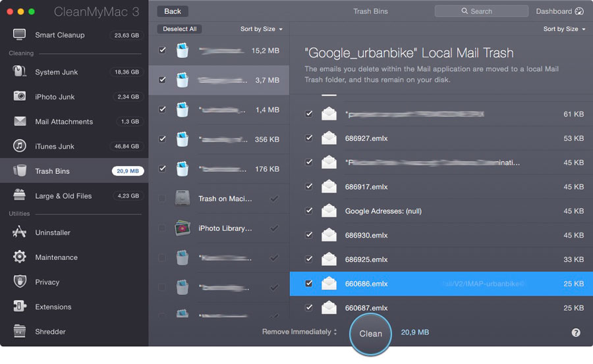Open Large & Old Files section
This screenshot has width=593, height=364.
click(74, 195)
